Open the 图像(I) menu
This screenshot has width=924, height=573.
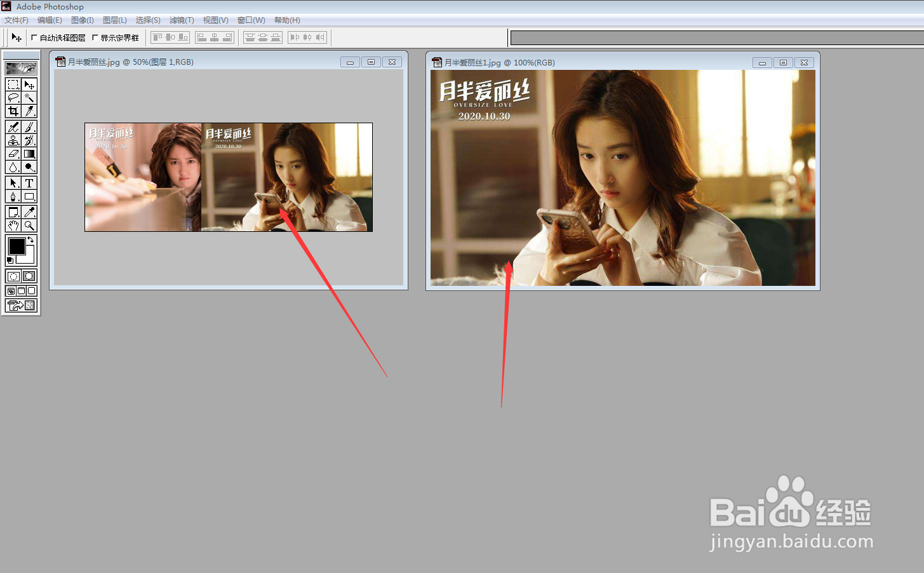point(83,20)
